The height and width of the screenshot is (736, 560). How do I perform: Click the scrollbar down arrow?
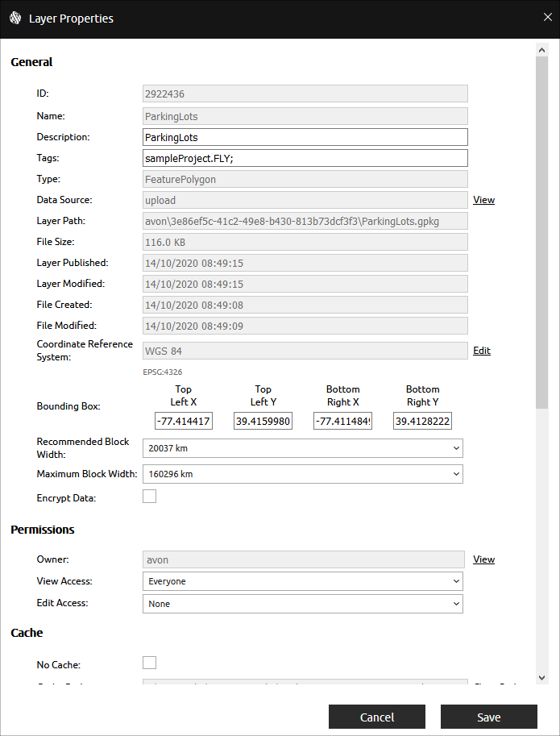[541, 678]
